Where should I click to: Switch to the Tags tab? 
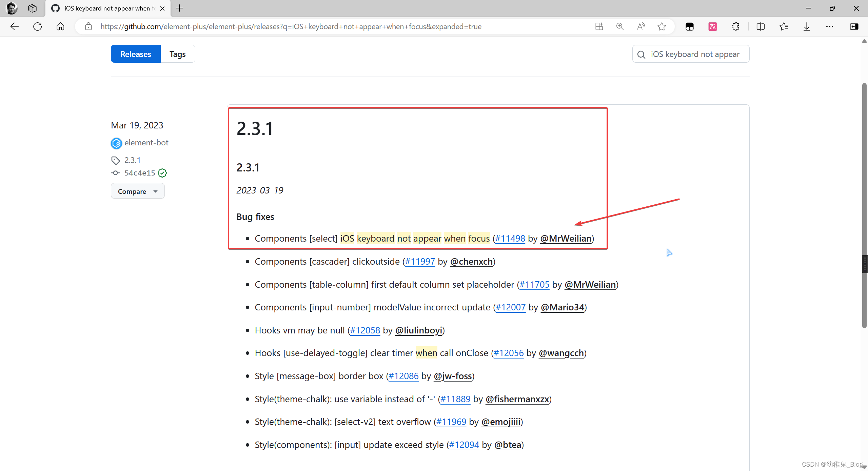point(178,54)
